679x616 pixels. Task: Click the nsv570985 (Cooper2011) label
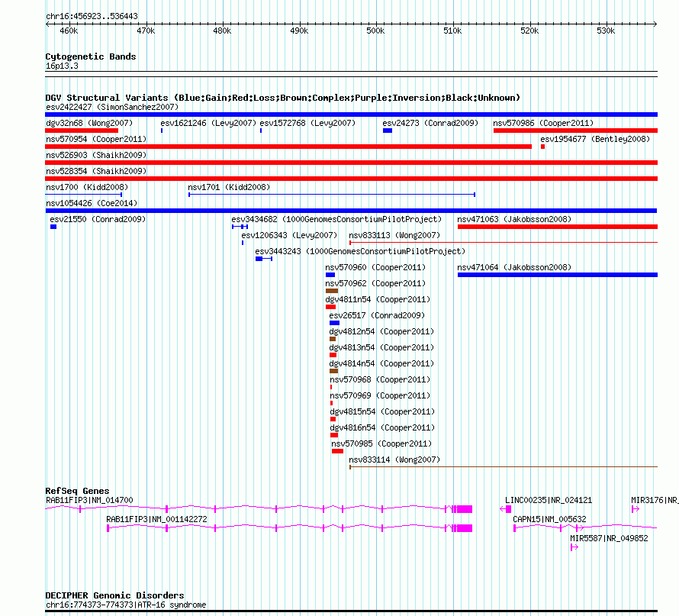381,443
